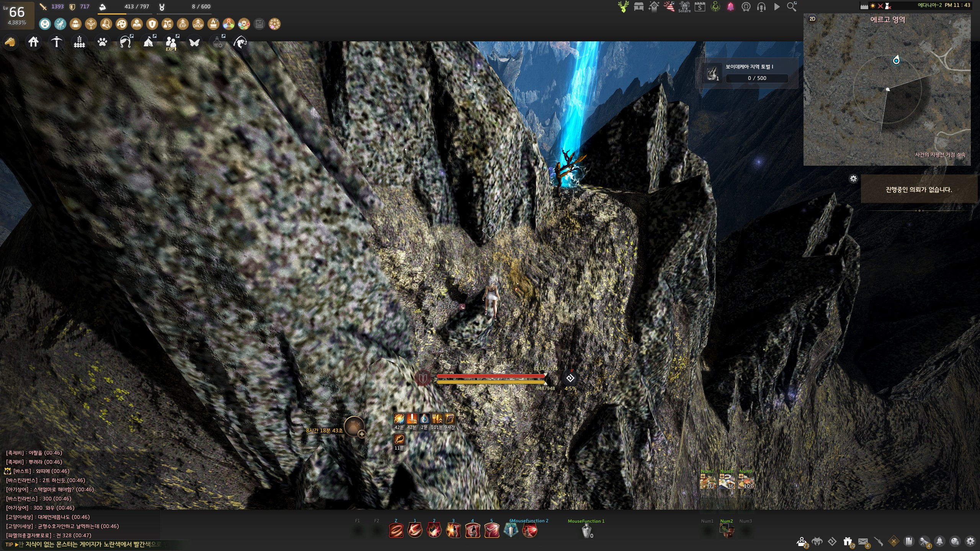Viewport: 980px width, 551px height.
Task: Click the 진행중인 의뢰가 없습니다 quest panel
Action: pyautogui.click(x=919, y=189)
